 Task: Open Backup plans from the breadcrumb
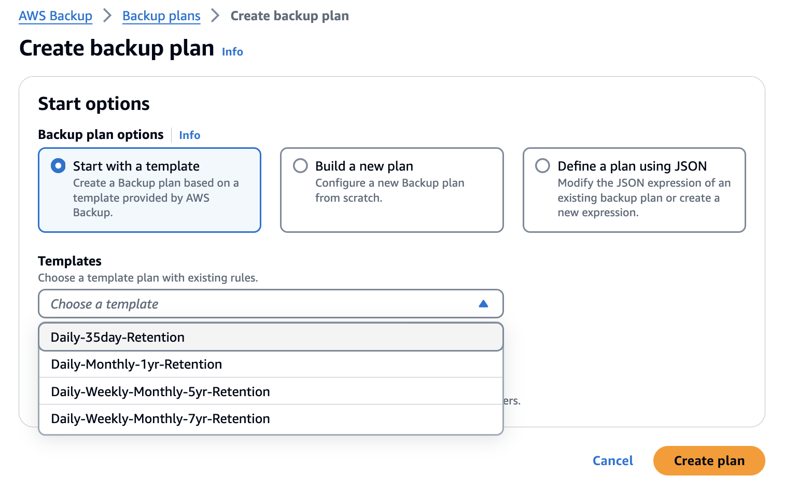(161, 16)
